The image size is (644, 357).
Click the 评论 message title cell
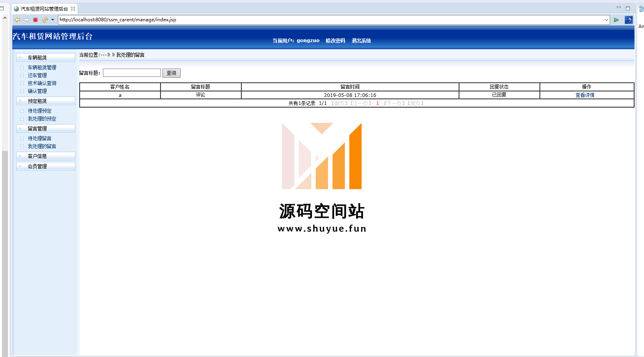point(201,95)
